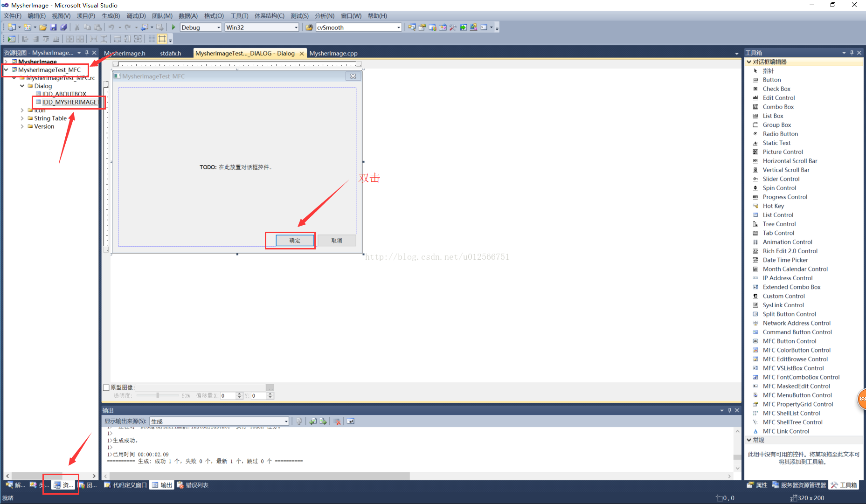
Task: Collapse the MysherImageTest_MFC tree node
Action: pyautogui.click(x=7, y=70)
